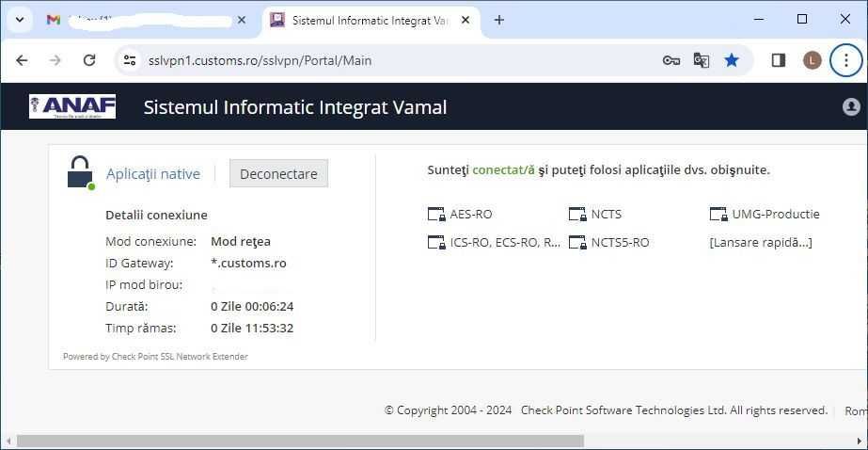
Task: Launch the NCTS5-RO application
Action: tap(620, 243)
